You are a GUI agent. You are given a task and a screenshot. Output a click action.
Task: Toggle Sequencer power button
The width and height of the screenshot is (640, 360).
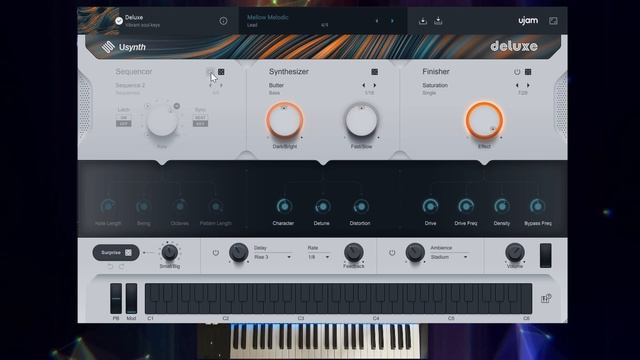(x=210, y=72)
